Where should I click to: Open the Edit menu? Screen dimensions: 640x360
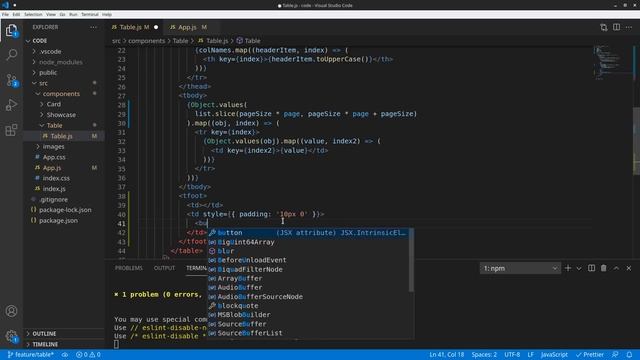click(x=16, y=14)
